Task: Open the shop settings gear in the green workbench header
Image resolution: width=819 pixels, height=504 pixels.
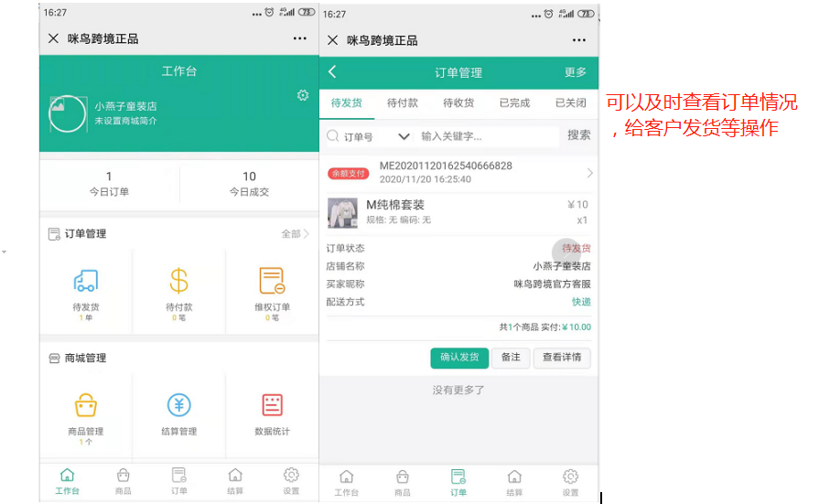Action: (303, 95)
